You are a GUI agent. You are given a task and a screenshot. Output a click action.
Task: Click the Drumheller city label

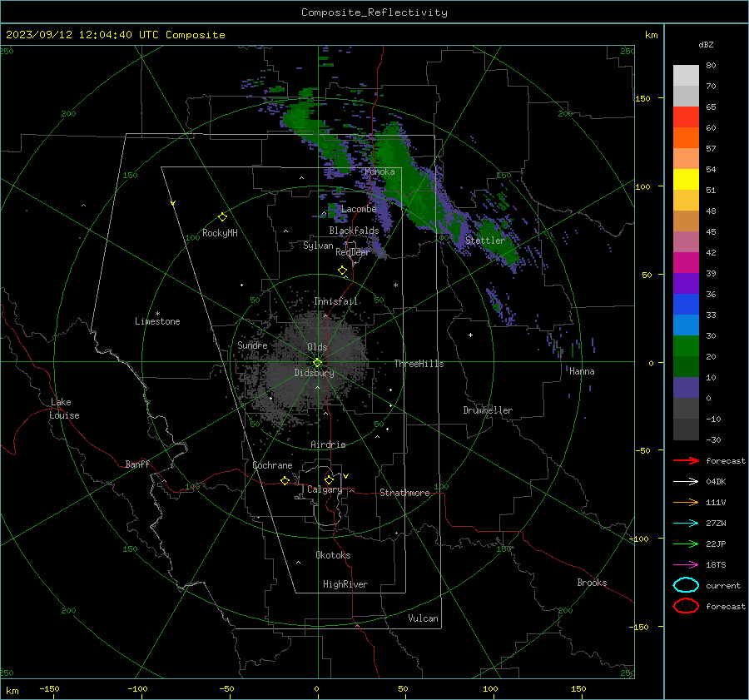[488, 410]
